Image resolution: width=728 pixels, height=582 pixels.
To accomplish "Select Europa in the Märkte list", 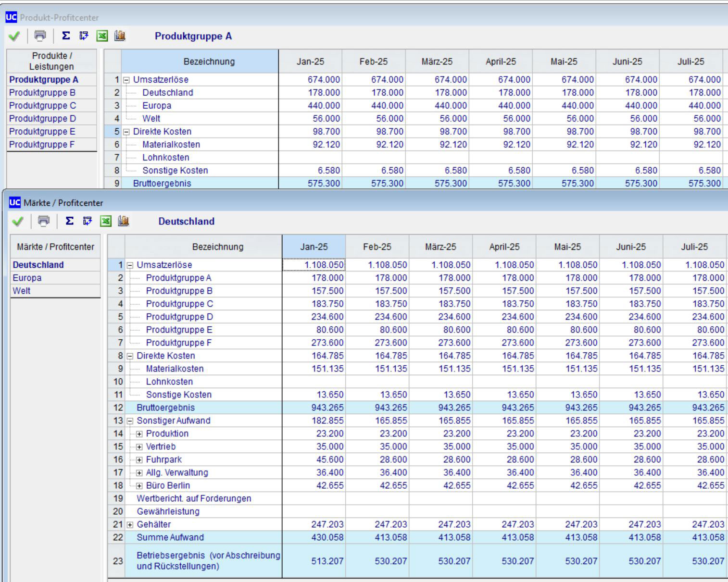I will 27,278.
